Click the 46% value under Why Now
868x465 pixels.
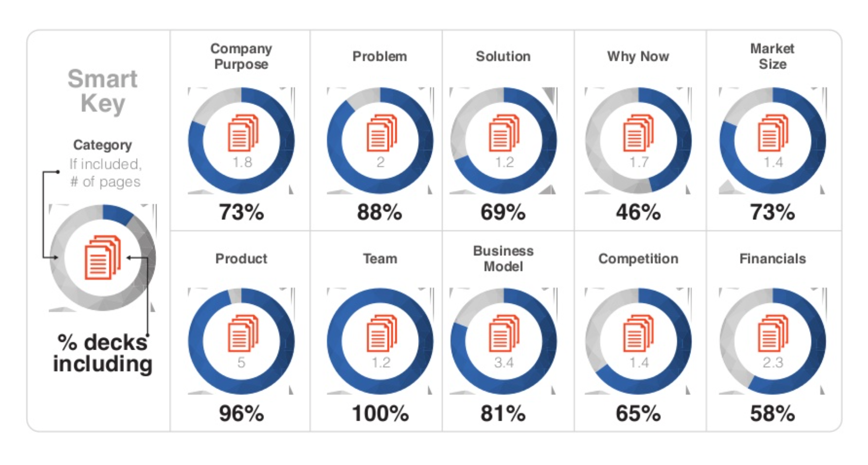[638, 212]
